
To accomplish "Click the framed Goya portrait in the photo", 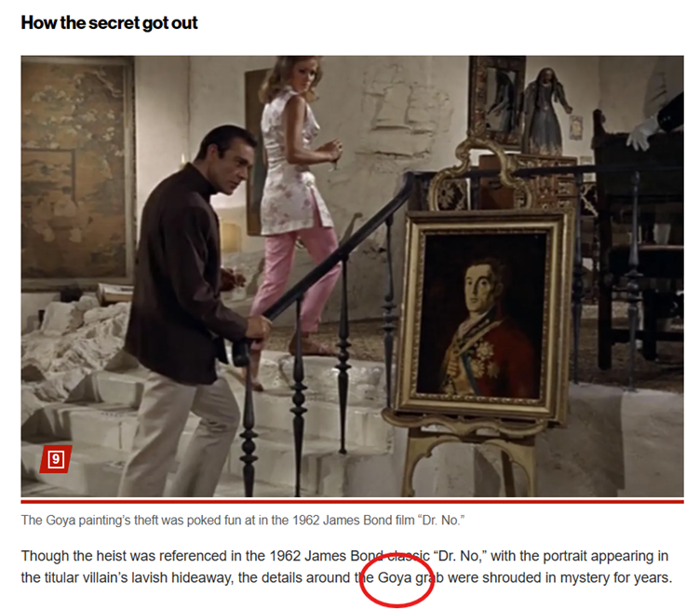I will [x=482, y=315].
